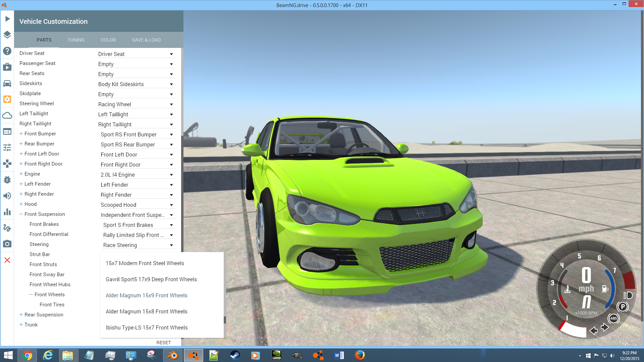The height and width of the screenshot is (362, 644).
Task: Switch to the TUNING tab
Action: coord(76,40)
